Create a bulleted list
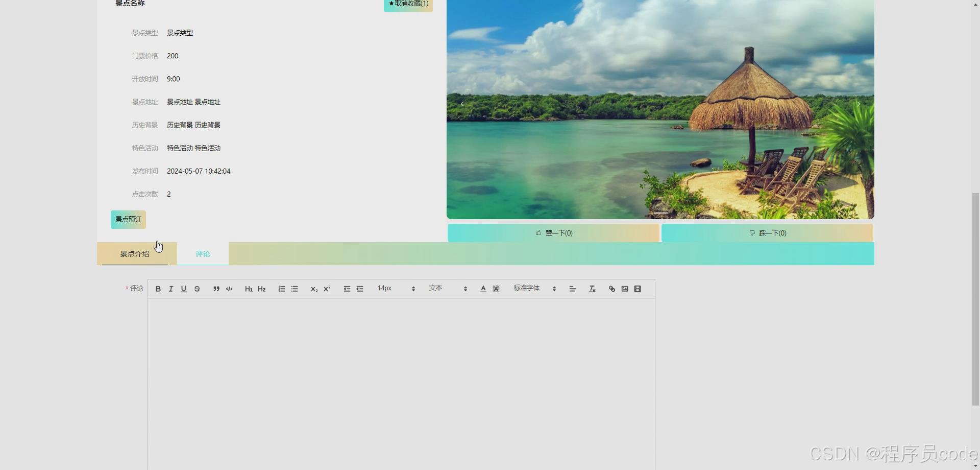Image resolution: width=980 pixels, height=470 pixels. tap(295, 289)
